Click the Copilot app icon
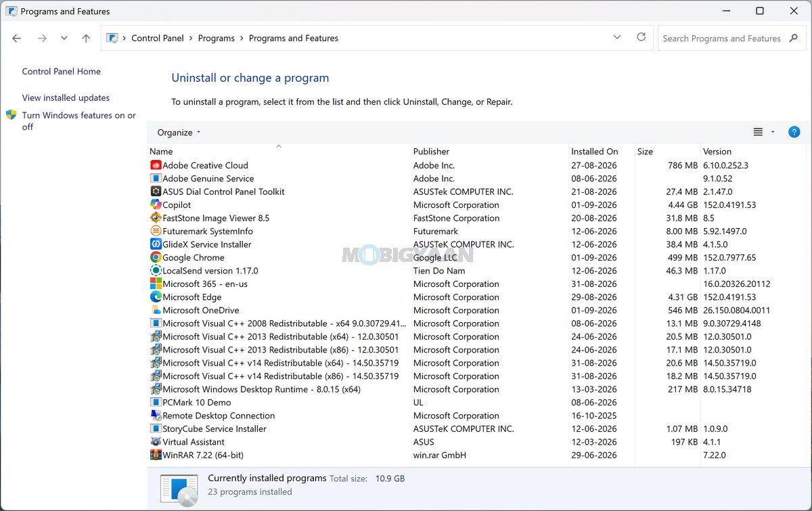This screenshot has width=812, height=511. [x=156, y=205]
